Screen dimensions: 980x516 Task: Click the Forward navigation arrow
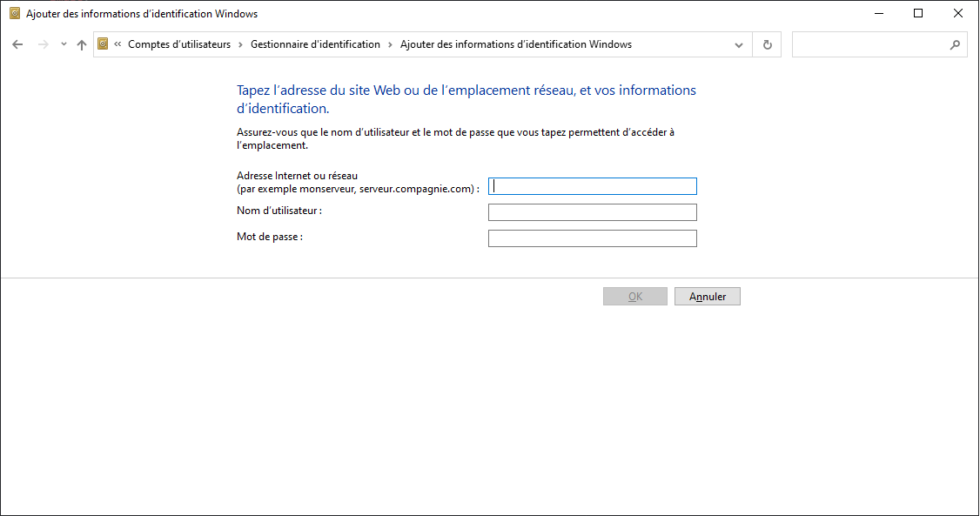(x=44, y=44)
